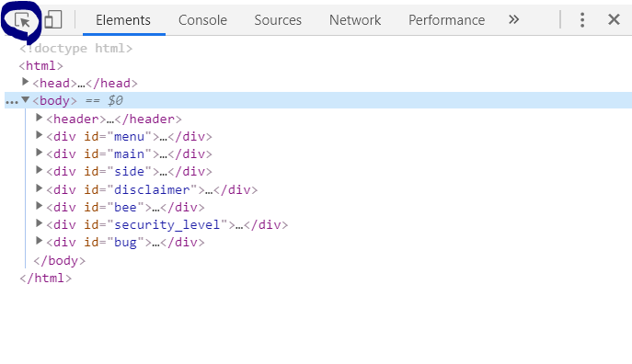
Task: Click the "bug" id attribute value
Action: [125, 243]
